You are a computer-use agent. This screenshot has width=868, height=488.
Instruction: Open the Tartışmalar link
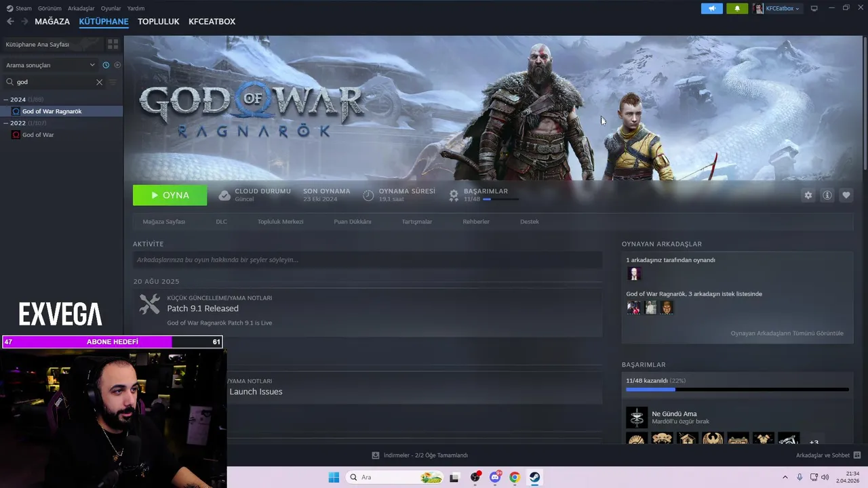click(417, 222)
